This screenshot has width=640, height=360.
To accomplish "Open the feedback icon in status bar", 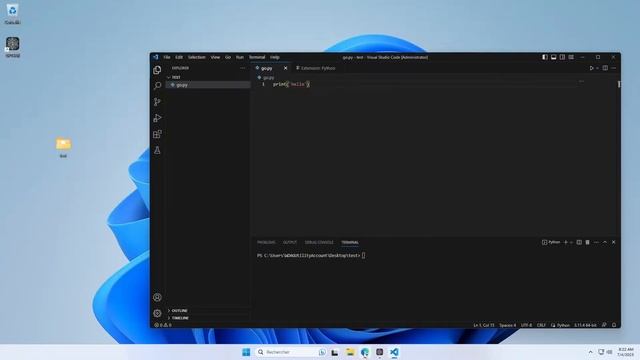I will click(x=604, y=325).
